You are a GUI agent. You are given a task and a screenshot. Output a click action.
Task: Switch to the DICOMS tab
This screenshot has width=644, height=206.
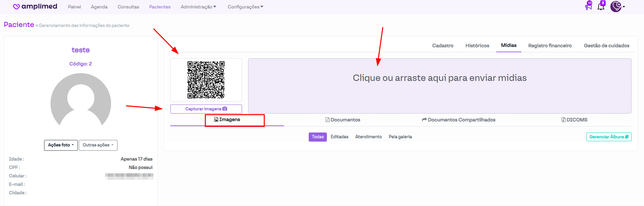click(x=574, y=120)
